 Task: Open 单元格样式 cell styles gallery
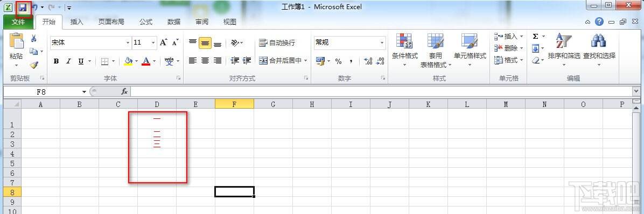tap(470, 50)
